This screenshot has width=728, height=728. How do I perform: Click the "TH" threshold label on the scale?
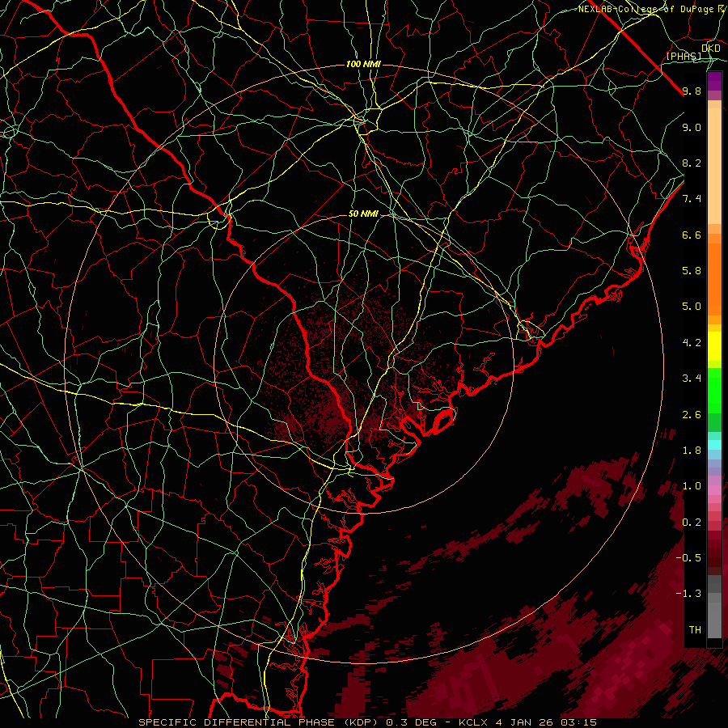coord(695,630)
